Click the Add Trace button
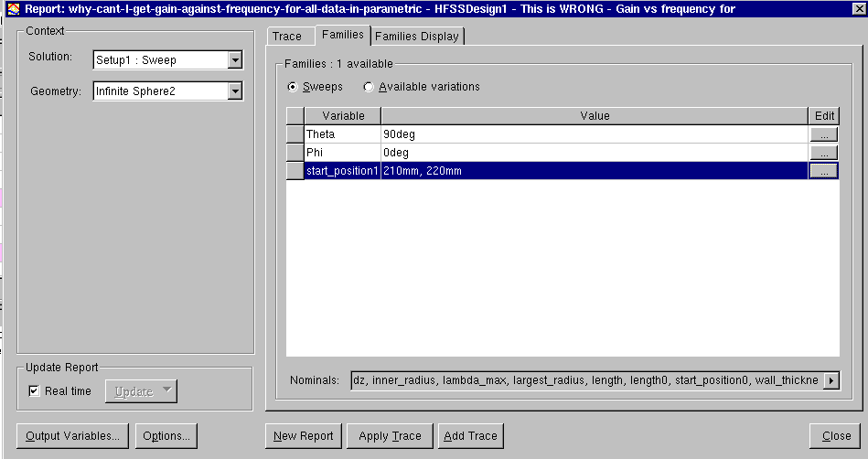Image resolution: width=868 pixels, height=459 pixels. [x=470, y=436]
